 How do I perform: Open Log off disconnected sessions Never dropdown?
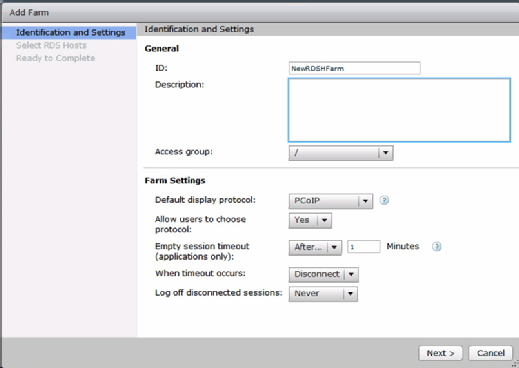[x=323, y=294]
